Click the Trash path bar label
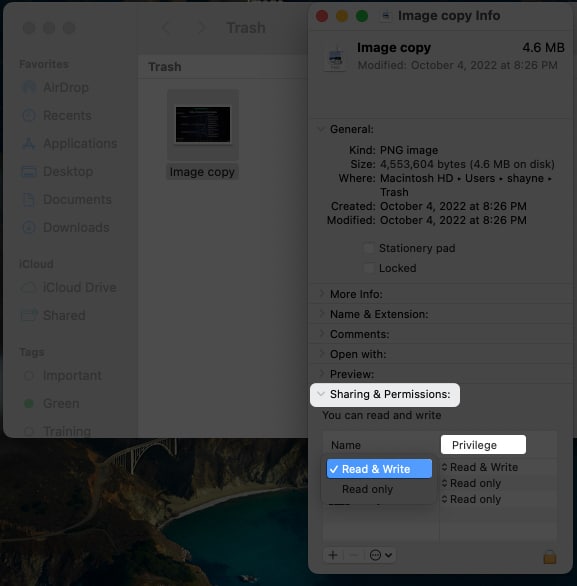The height and width of the screenshot is (586, 577). point(164,67)
